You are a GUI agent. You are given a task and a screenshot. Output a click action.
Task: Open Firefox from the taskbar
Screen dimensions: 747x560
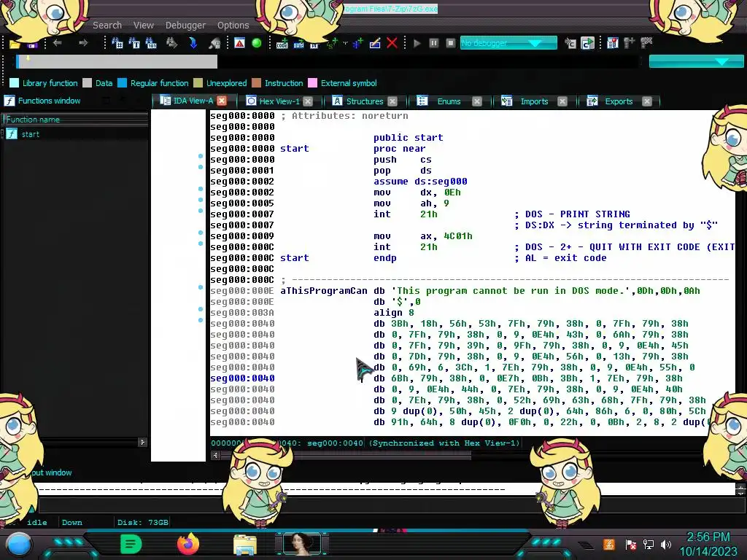point(188,544)
